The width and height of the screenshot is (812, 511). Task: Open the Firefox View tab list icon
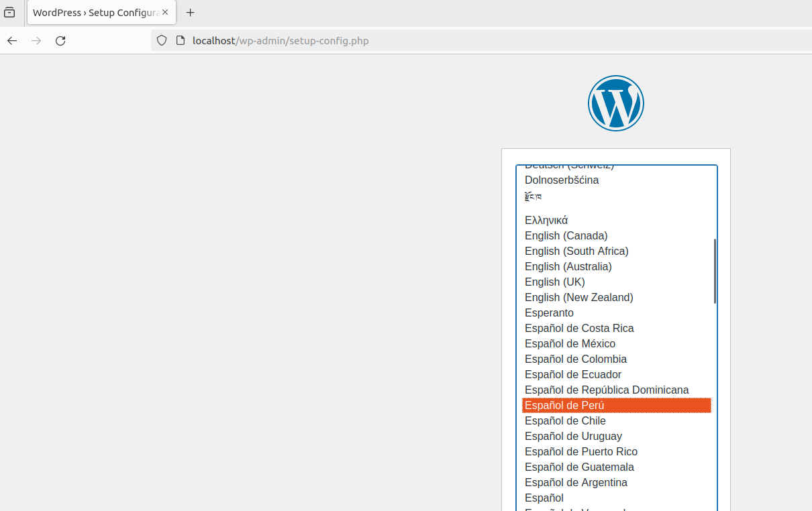coord(10,12)
